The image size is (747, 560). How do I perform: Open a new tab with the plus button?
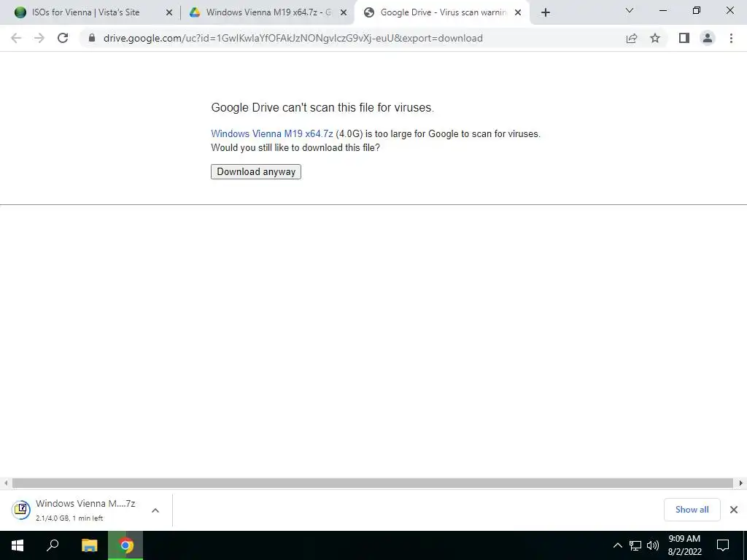point(546,12)
